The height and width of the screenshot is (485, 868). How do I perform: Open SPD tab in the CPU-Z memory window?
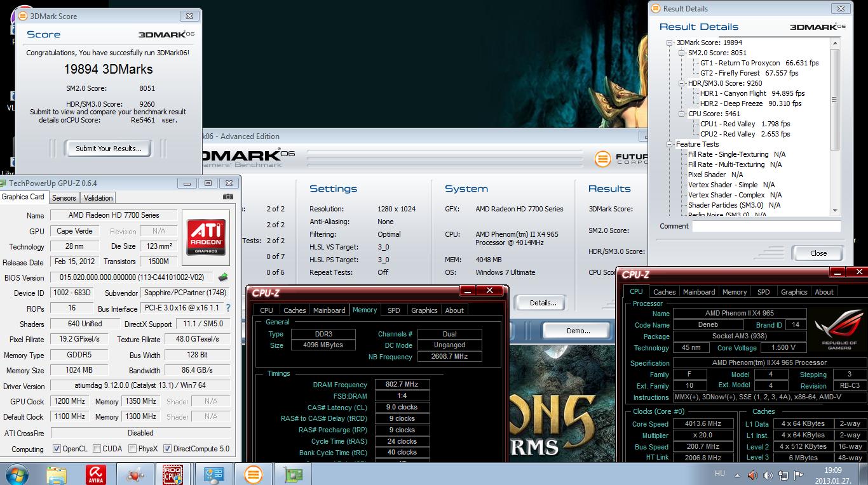coord(394,310)
